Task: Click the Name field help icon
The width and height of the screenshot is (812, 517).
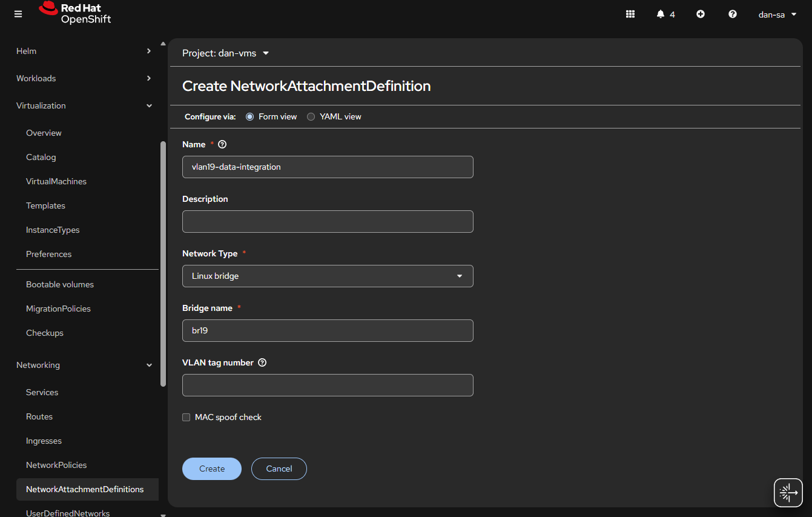Action: (222, 144)
